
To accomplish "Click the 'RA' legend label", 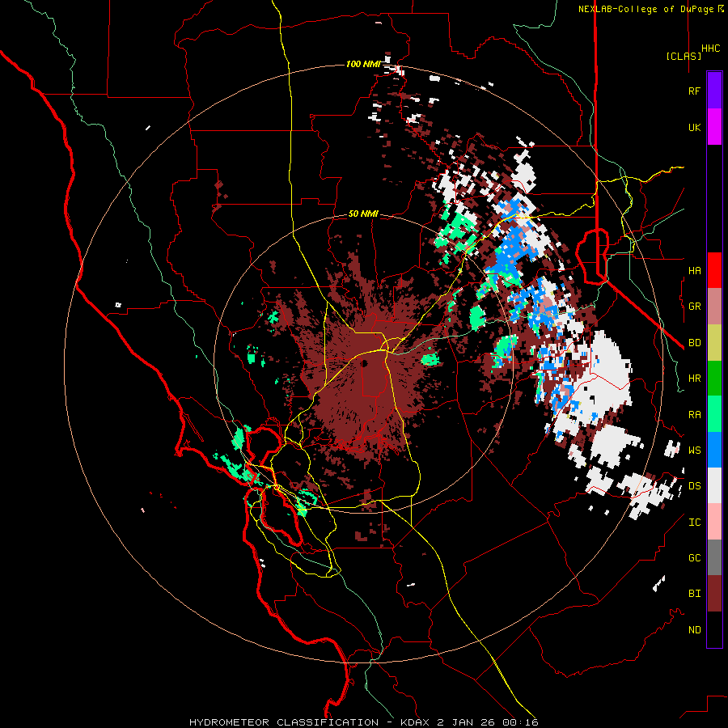I will tap(694, 415).
